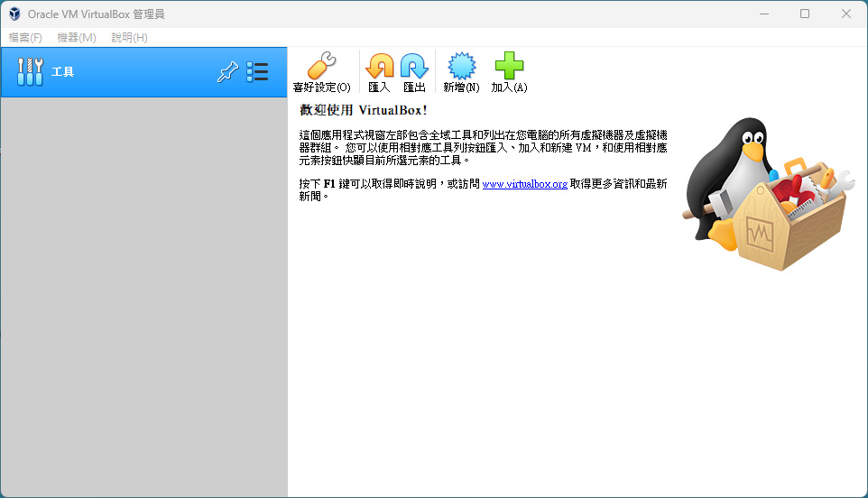Close the VirtualBox manager window
This screenshot has height=498, width=868.
tap(845, 14)
